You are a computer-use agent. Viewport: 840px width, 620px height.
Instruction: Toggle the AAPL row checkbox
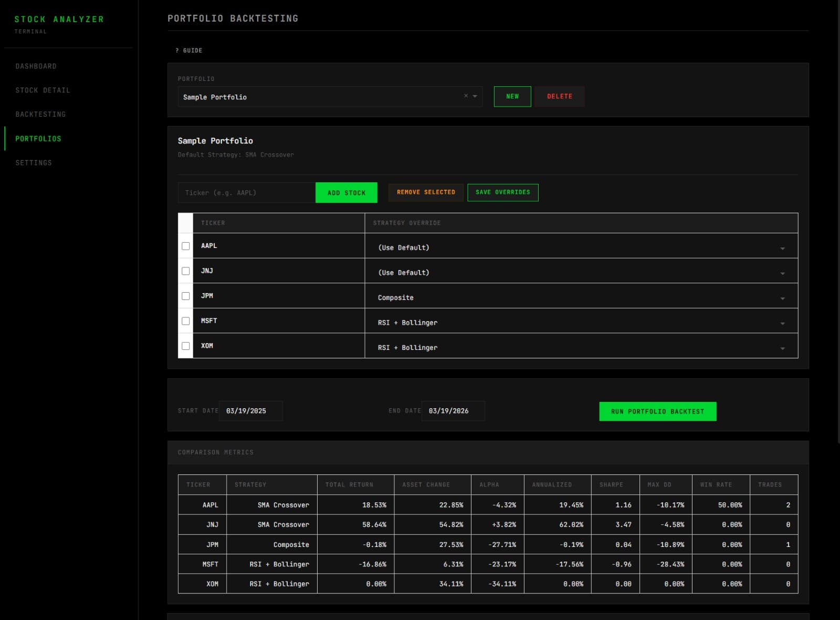[185, 246]
